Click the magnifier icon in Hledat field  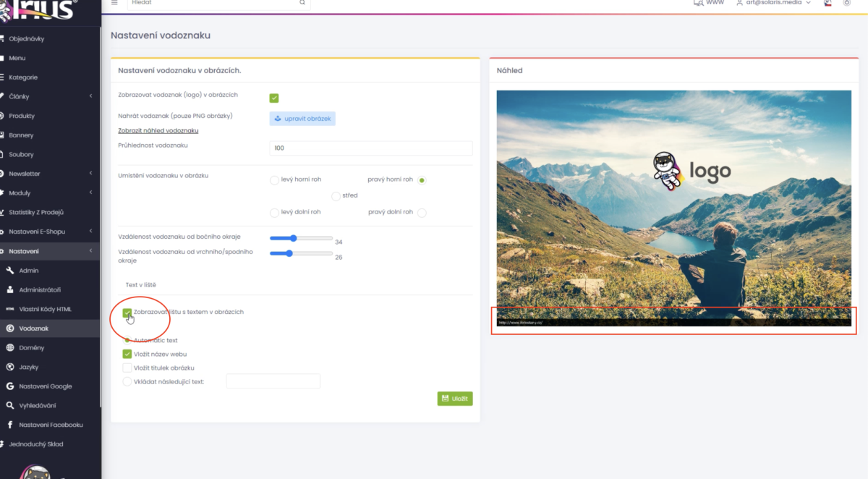point(302,3)
